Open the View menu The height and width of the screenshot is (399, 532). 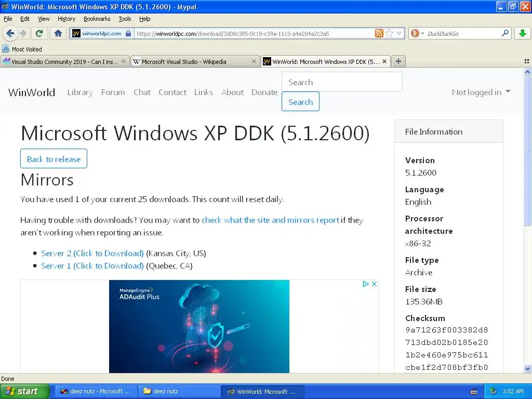[x=44, y=19]
